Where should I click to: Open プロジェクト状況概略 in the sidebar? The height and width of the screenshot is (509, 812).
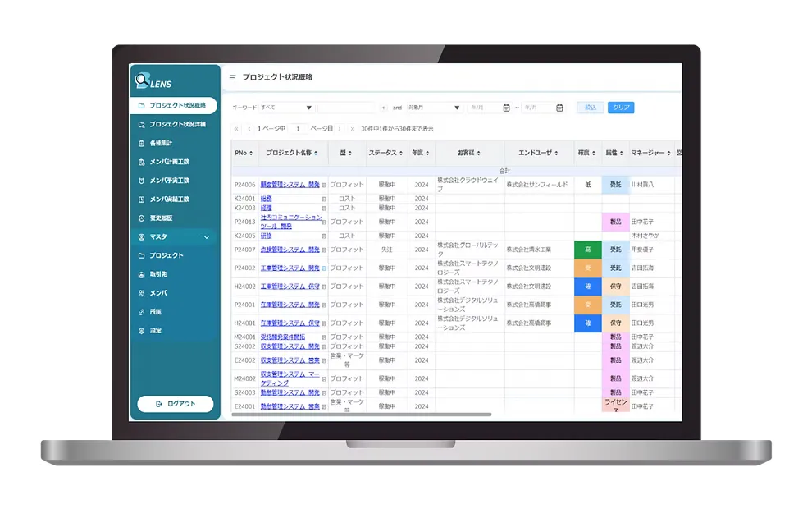click(174, 105)
